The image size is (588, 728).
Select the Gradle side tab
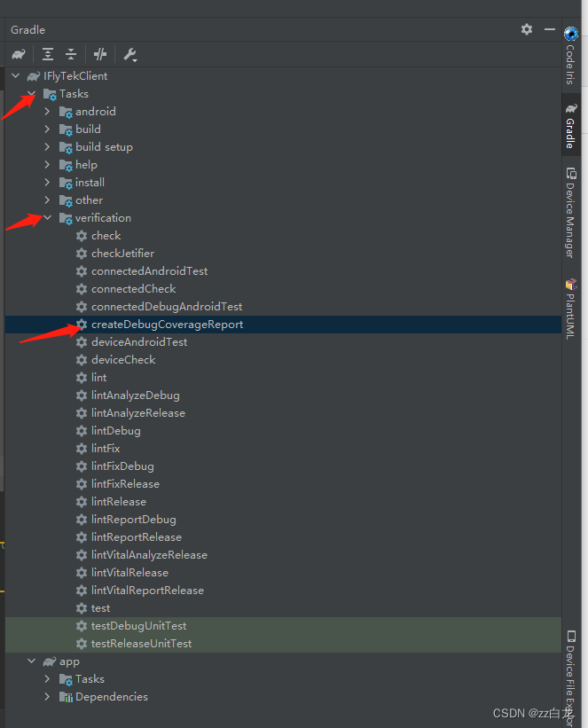pos(571,125)
